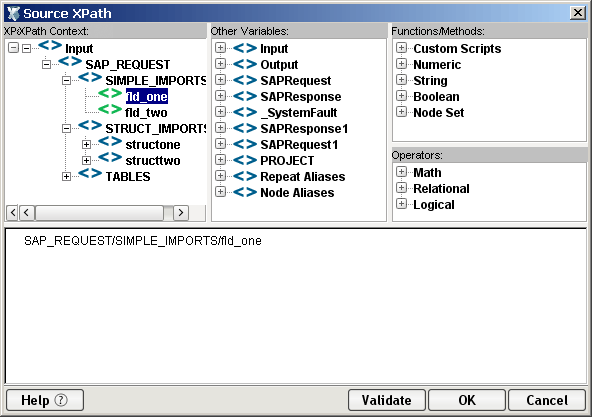Click the green icon beside fld_two
The image size is (592, 417).
(110, 109)
